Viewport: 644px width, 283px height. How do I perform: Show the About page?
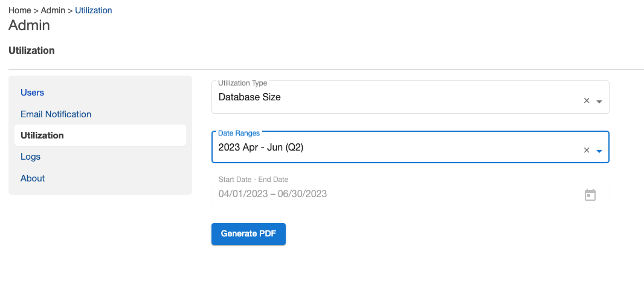[x=33, y=178]
